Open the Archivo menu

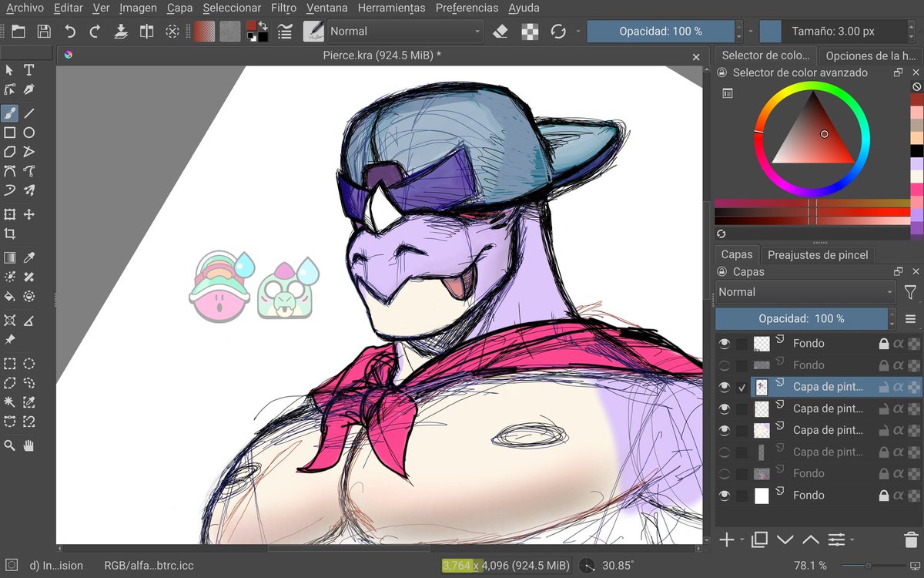click(x=25, y=8)
